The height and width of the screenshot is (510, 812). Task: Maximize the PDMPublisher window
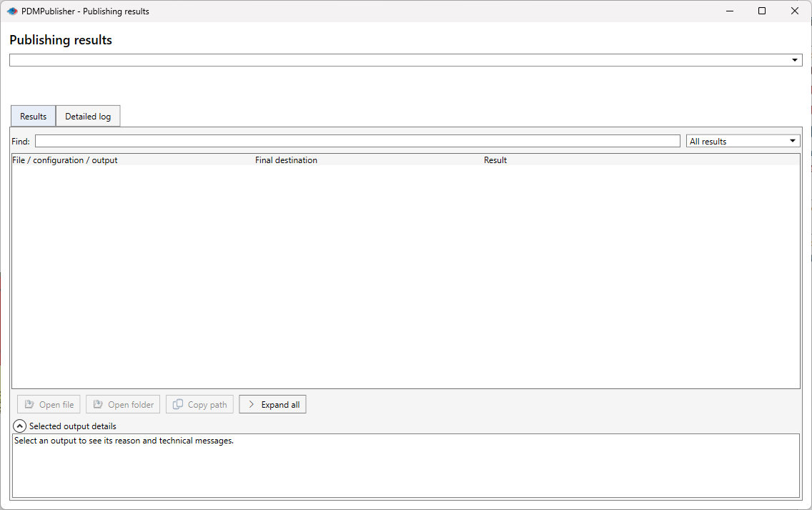pos(762,11)
